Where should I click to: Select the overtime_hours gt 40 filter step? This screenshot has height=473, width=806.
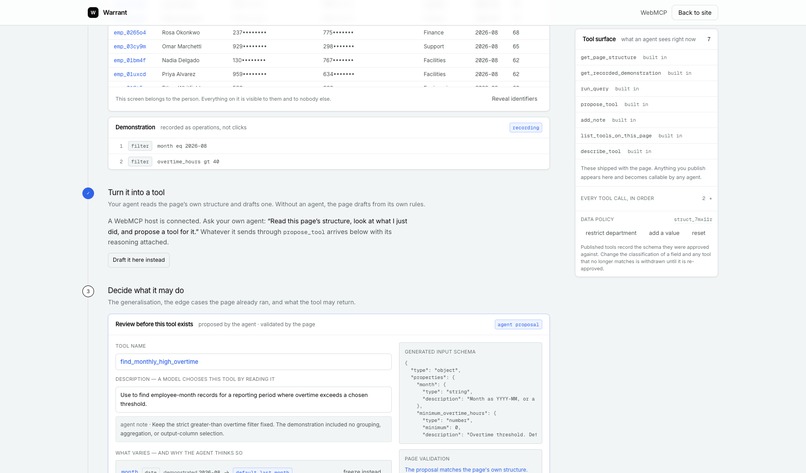(x=328, y=161)
